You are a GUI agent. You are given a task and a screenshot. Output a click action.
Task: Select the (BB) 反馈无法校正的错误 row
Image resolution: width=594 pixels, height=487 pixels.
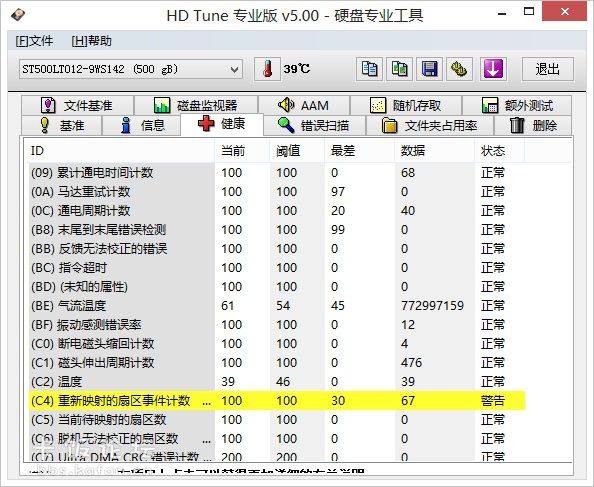coord(277,249)
